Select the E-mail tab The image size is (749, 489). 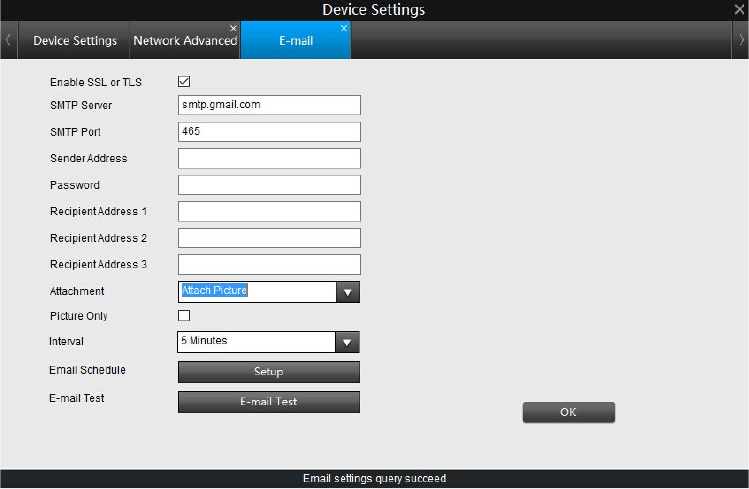tap(296, 41)
